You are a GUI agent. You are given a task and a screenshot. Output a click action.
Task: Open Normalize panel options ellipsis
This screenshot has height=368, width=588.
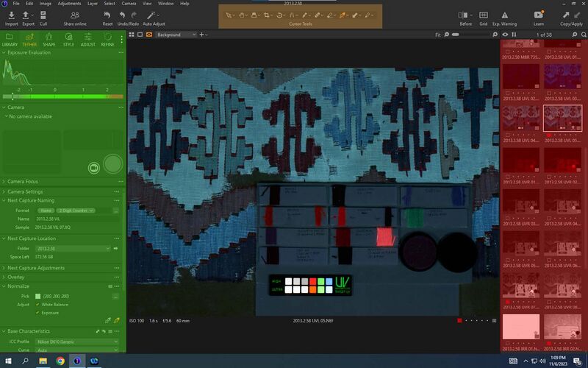[117, 286]
